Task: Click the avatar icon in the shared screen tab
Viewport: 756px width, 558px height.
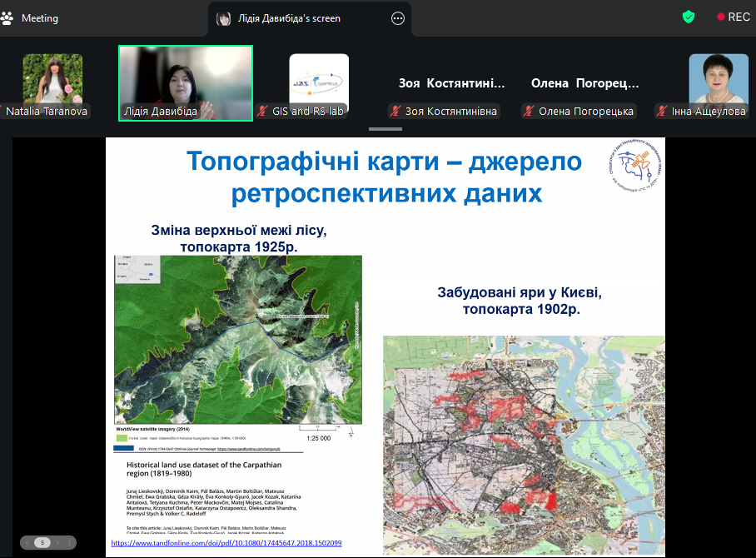Action: (x=224, y=18)
